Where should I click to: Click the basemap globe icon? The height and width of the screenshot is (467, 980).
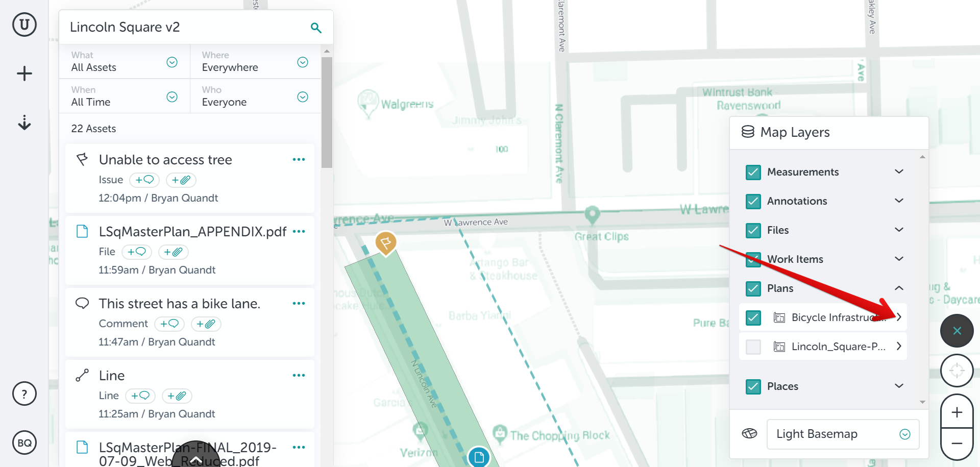[749, 434]
